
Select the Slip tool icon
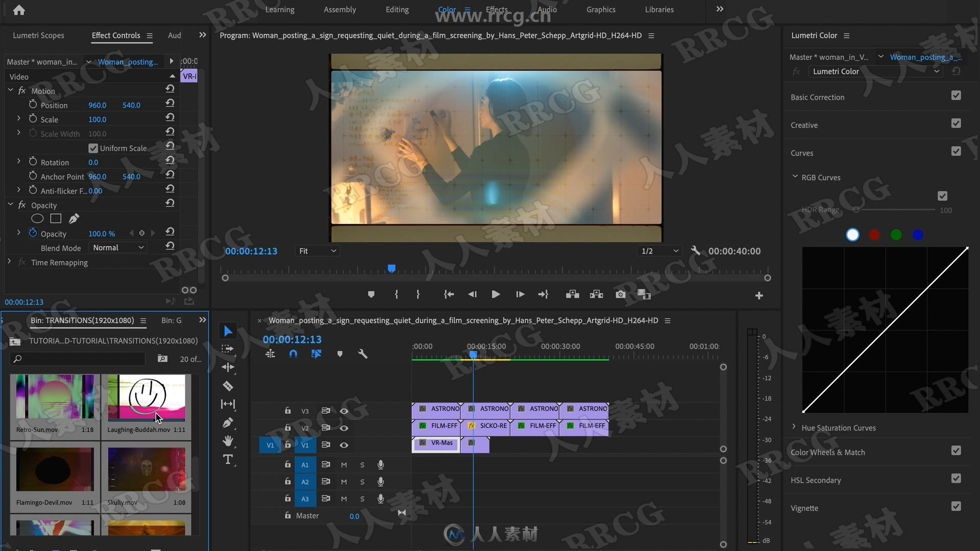tap(228, 404)
